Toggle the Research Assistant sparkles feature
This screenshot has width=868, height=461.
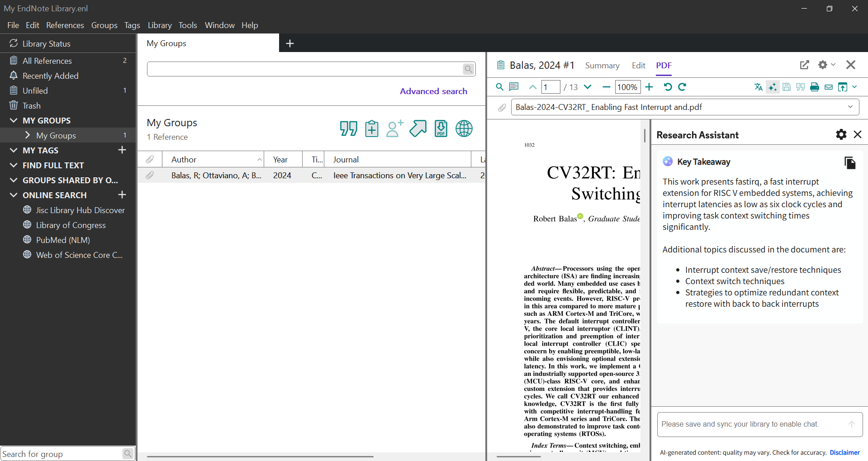point(773,87)
